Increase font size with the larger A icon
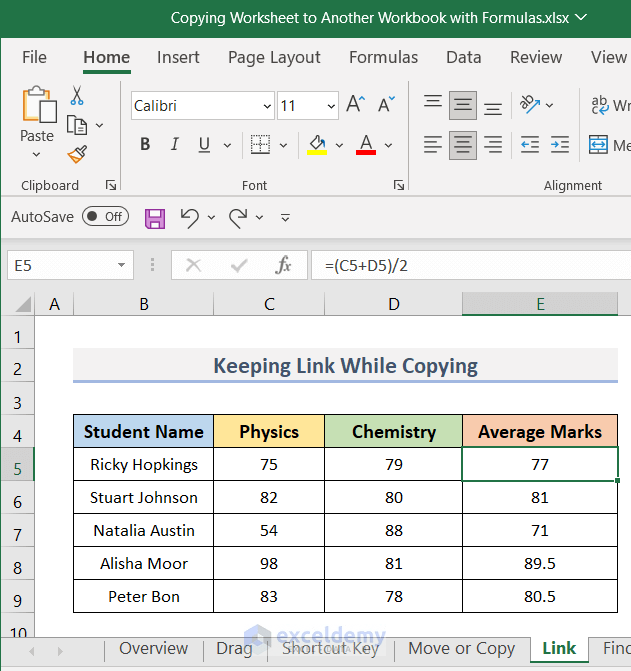631x671 pixels. (355, 104)
